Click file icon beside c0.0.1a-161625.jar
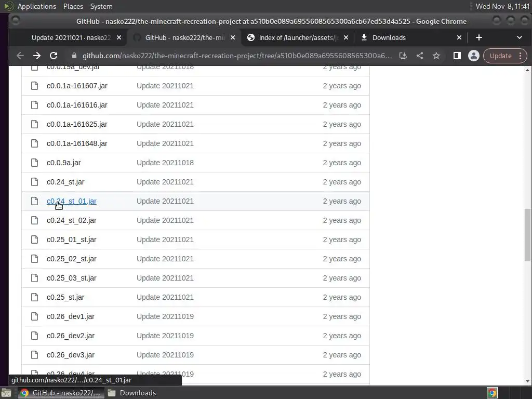Screen dimensions: 532x399 point(35,124)
